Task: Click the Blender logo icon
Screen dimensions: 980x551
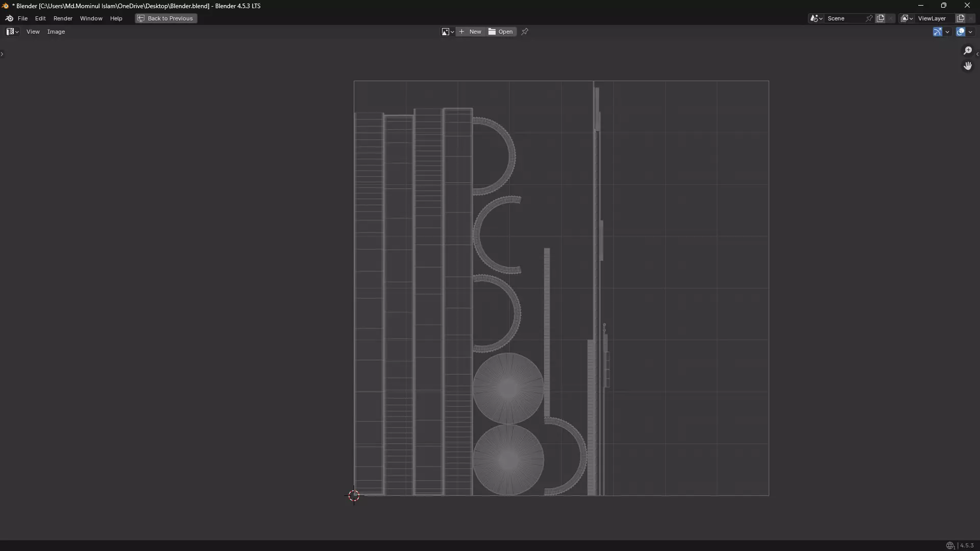Action: click(x=9, y=18)
